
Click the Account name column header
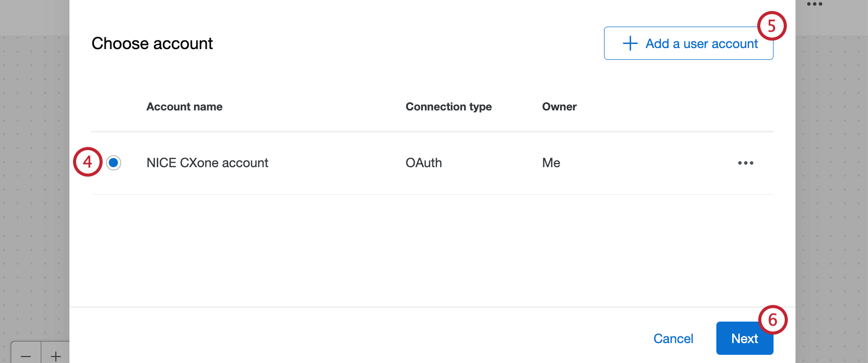(184, 107)
